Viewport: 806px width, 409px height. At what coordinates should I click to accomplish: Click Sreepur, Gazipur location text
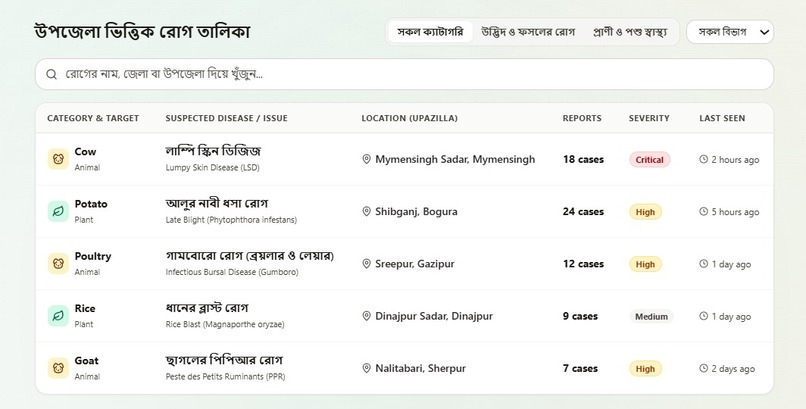click(x=415, y=264)
